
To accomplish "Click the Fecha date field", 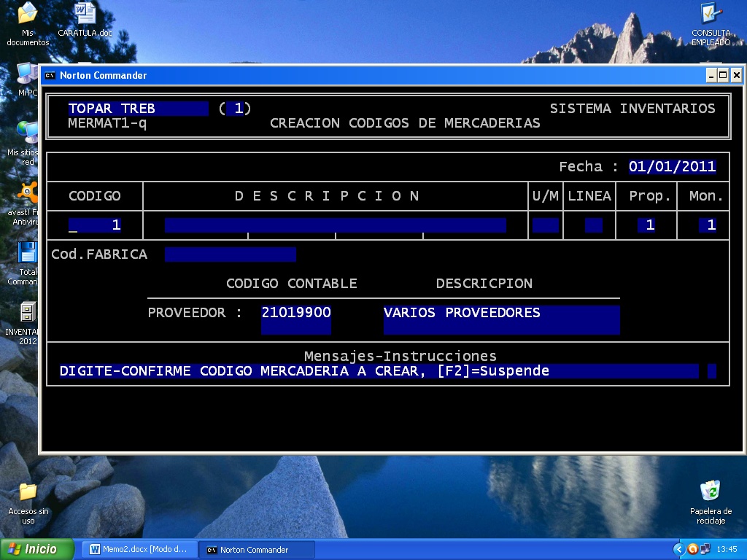I will (672, 166).
